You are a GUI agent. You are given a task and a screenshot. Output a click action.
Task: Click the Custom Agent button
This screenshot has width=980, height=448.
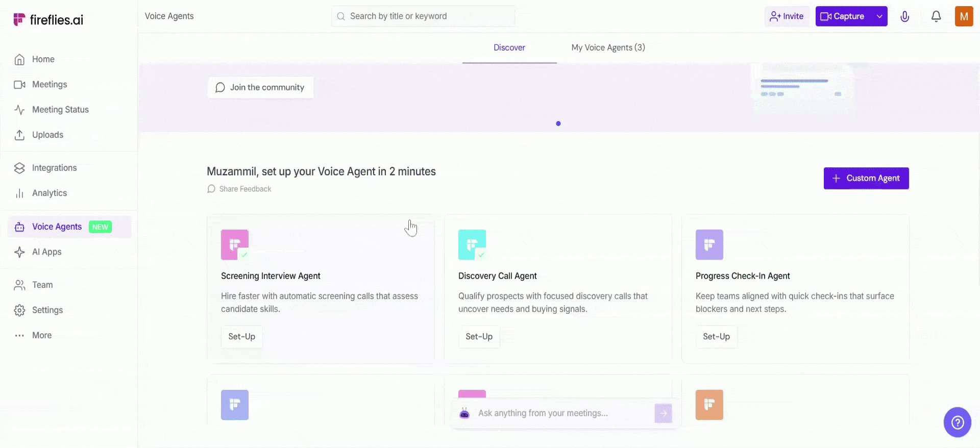(x=866, y=178)
